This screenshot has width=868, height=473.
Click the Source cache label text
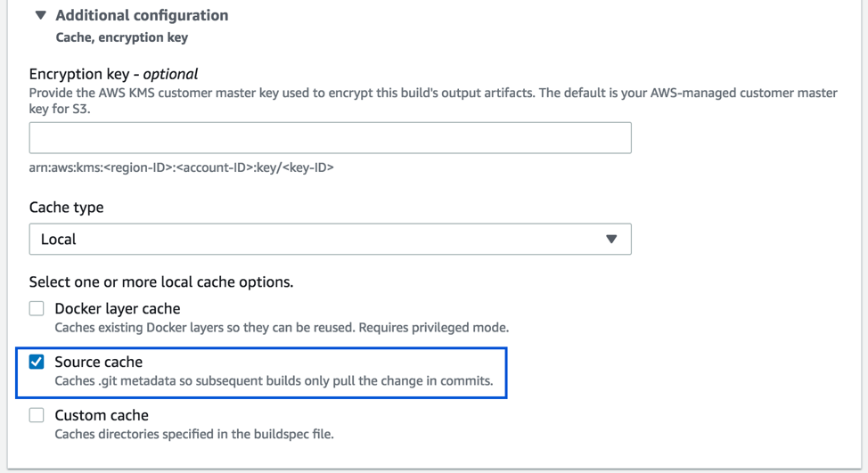99,362
